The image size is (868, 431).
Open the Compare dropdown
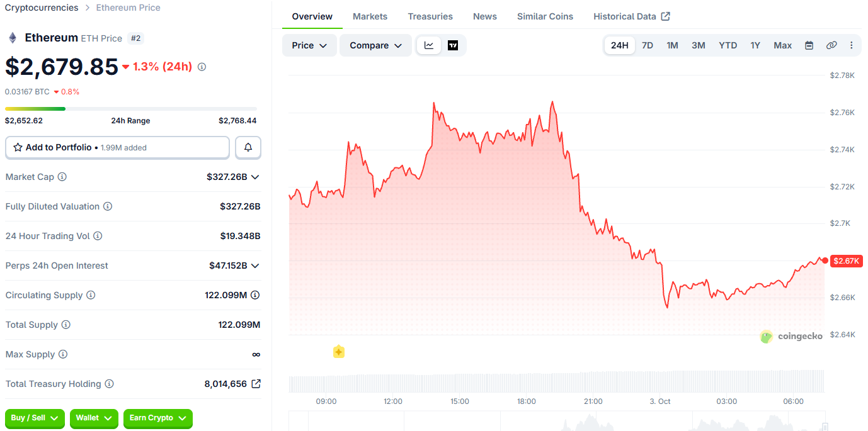pyautogui.click(x=375, y=45)
